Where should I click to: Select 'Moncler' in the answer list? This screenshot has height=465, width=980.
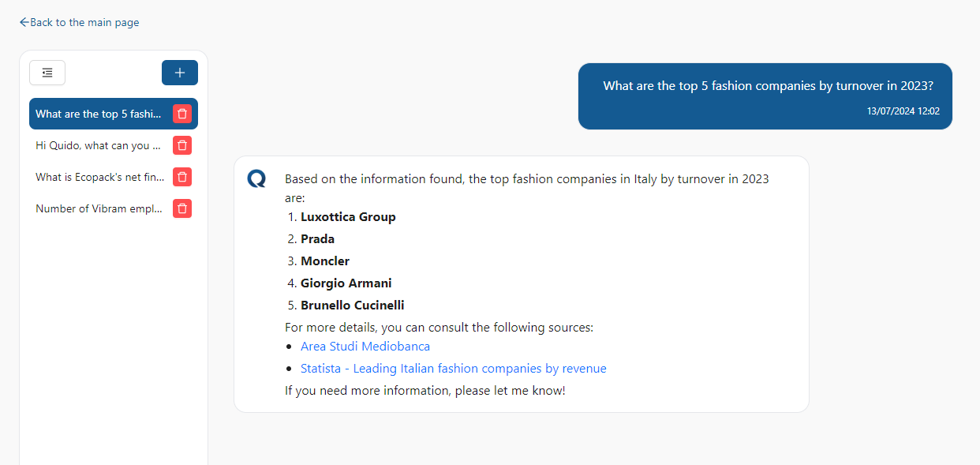point(325,261)
